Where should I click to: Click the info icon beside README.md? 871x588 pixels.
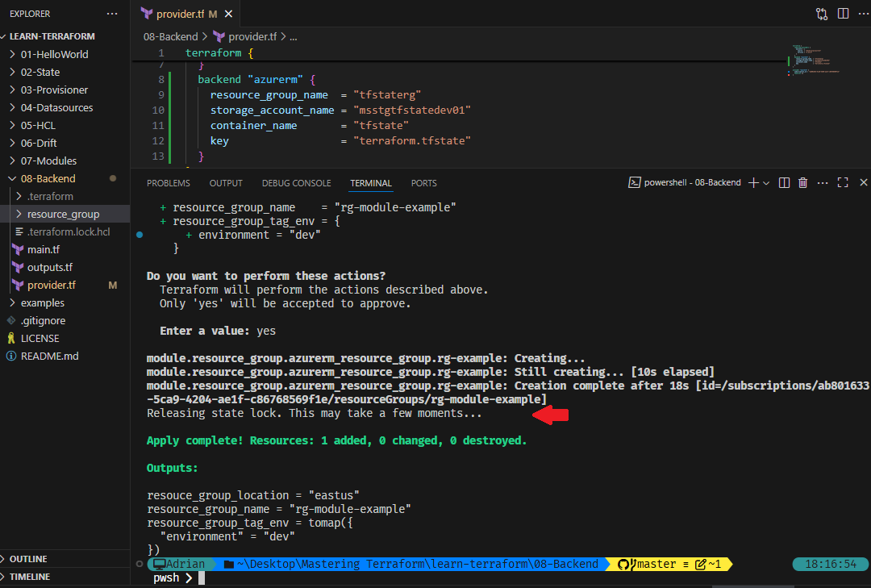[11, 357]
